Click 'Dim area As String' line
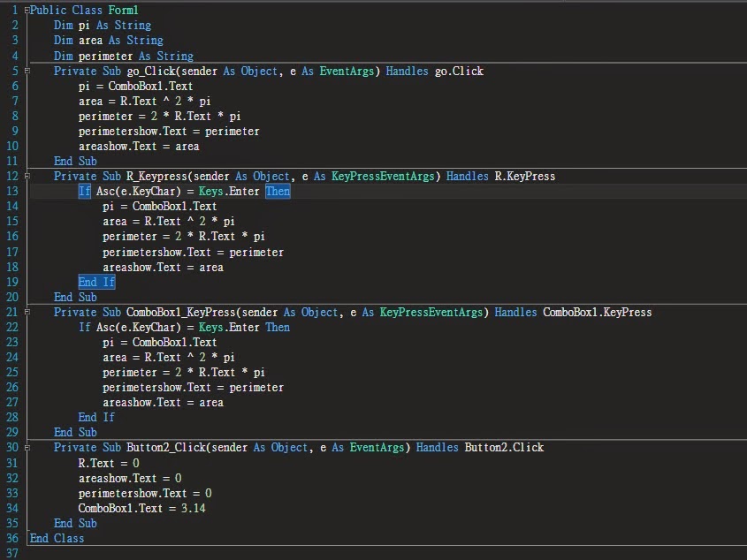This screenshot has width=747, height=560. 108,41
